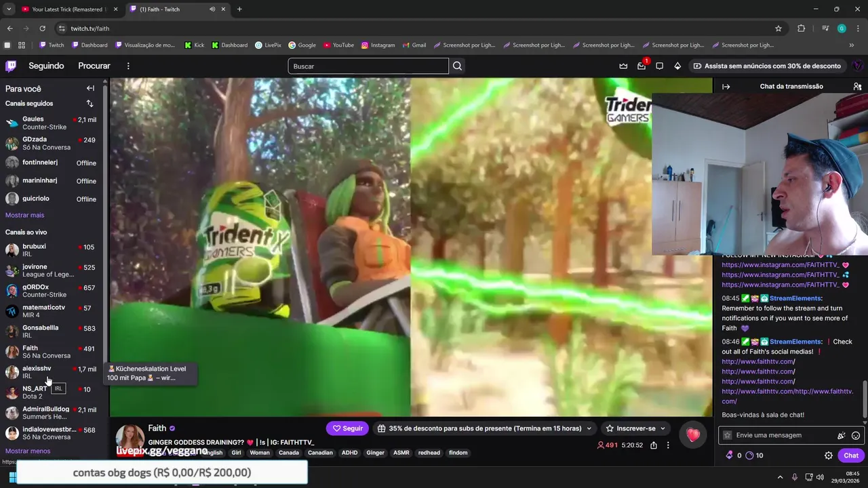
Task: Open the AdmiralBulldog live channel
Action: tap(52, 413)
